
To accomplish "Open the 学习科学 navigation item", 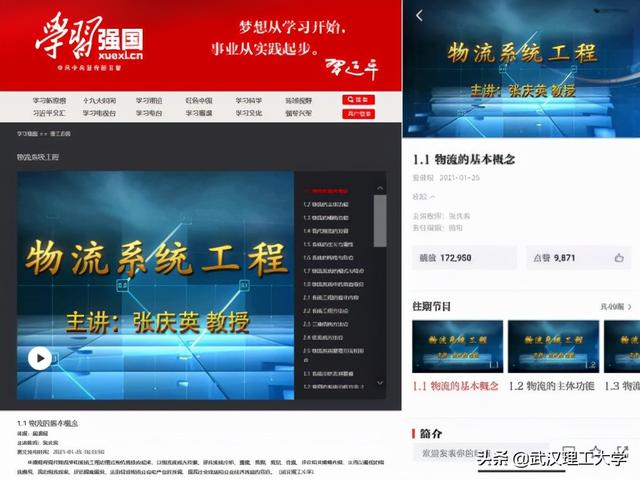I will (x=249, y=100).
